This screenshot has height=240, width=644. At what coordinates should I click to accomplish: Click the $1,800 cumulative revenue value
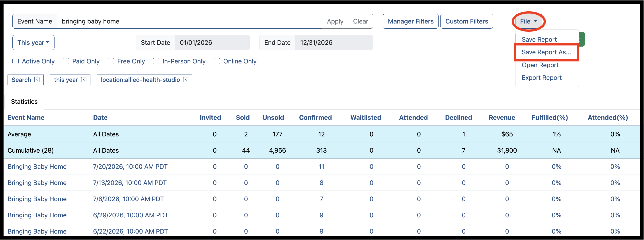coord(507,150)
